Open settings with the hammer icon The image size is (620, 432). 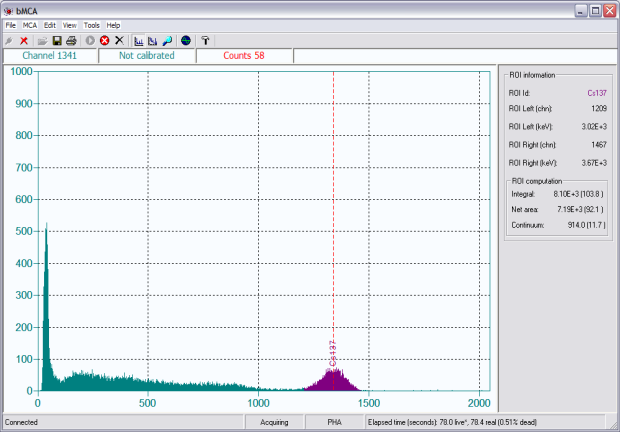[x=205, y=41]
